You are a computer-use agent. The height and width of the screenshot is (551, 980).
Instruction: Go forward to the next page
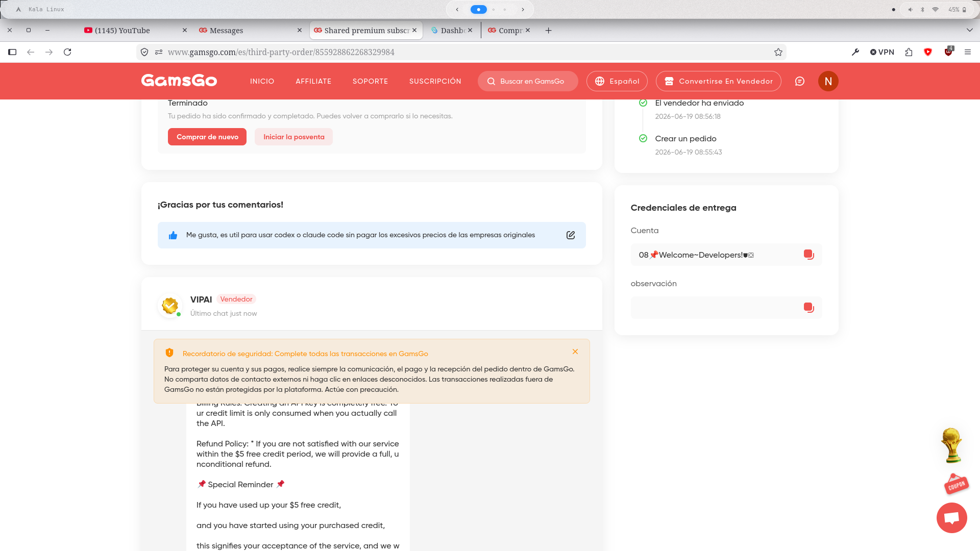(49, 52)
